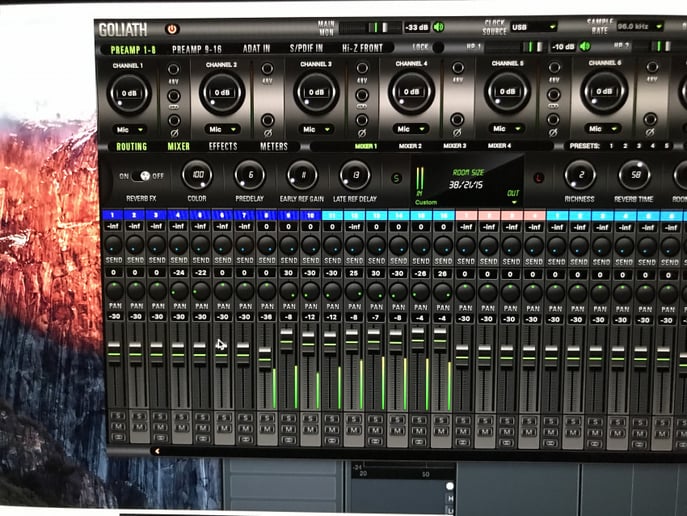Image resolution: width=687 pixels, height=516 pixels.
Task: Click the RICHNESS knob
Action: [580, 175]
